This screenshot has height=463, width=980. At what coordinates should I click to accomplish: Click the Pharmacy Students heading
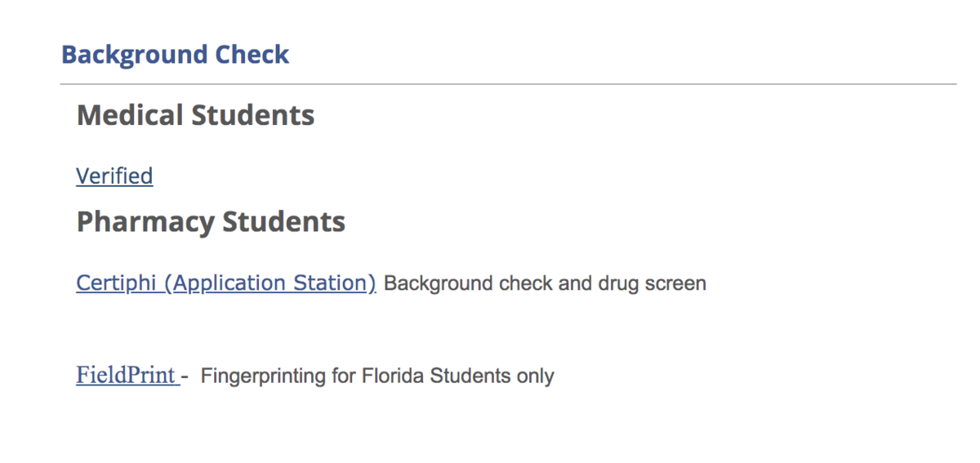(211, 222)
